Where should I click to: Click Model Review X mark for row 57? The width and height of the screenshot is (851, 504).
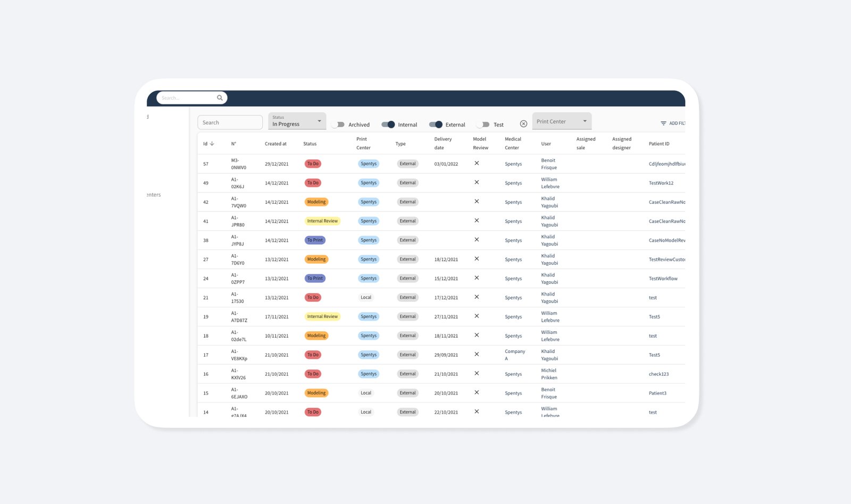pyautogui.click(x=477, y=163)
